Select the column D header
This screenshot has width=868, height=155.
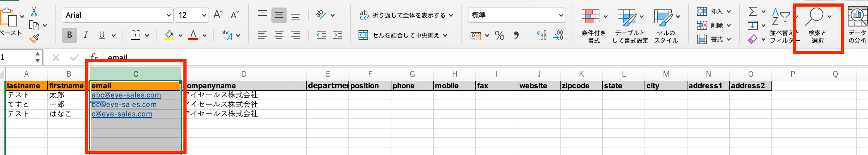(244, 74)
